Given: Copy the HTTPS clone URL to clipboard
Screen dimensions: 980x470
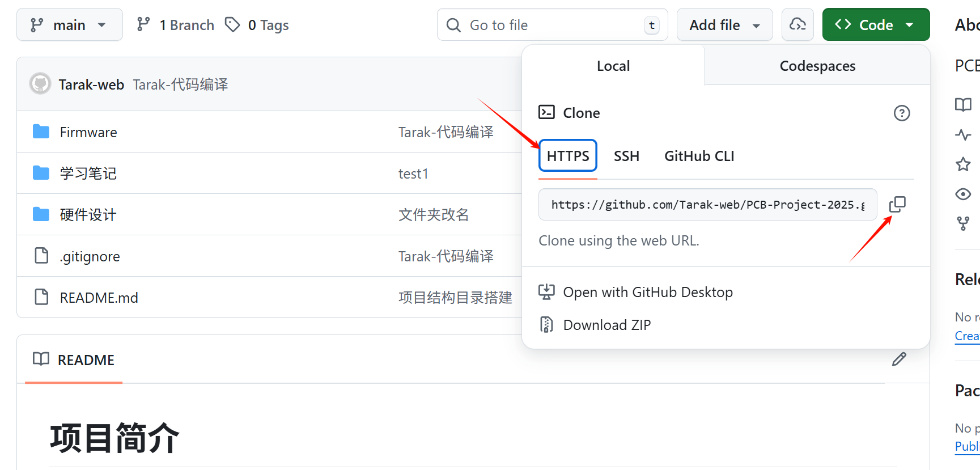Looking at the screenshot, I should click(x=897, y=204).
